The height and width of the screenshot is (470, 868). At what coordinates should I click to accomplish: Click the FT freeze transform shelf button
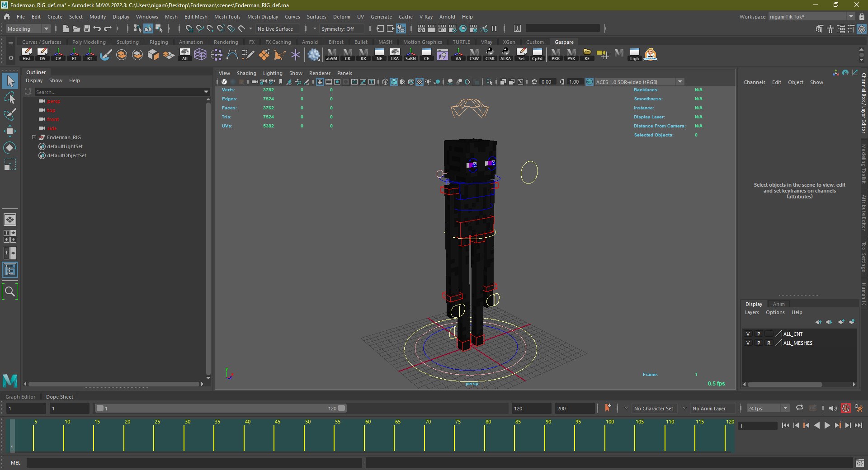tap(74, 54)
